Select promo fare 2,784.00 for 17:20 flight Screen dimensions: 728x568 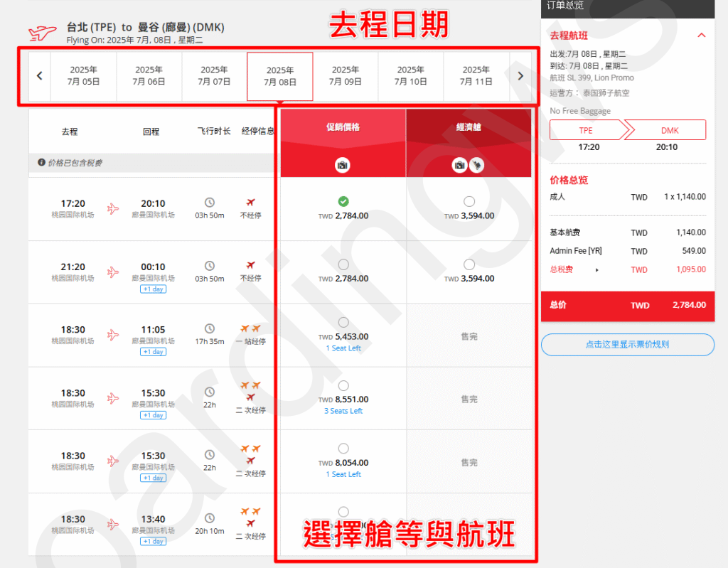tap(343, 201)
